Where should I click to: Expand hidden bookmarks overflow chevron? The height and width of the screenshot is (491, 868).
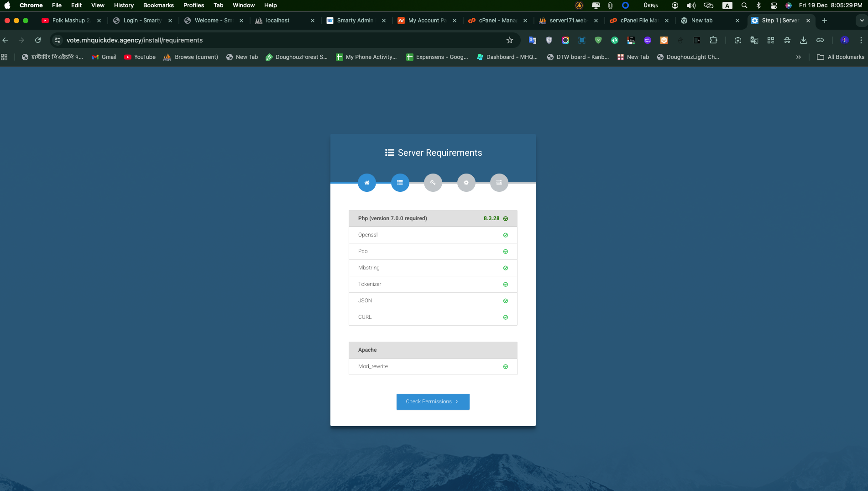pos(798,57)
